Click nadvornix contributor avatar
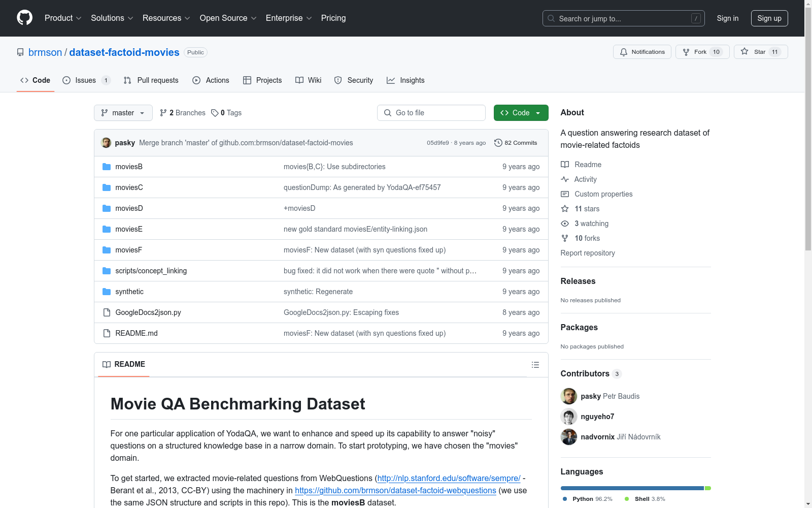The height and width of the screenshot is (508, 812). 569,437
